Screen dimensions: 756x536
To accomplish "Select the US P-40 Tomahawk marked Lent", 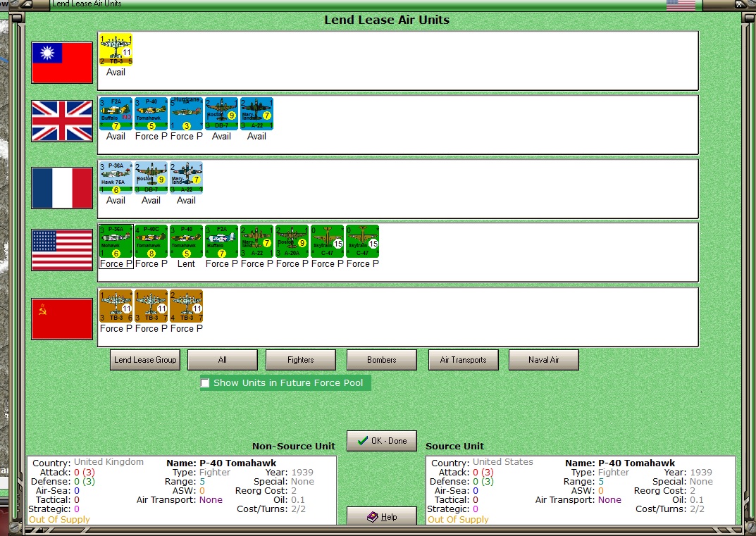I will (x=186, y=242).
